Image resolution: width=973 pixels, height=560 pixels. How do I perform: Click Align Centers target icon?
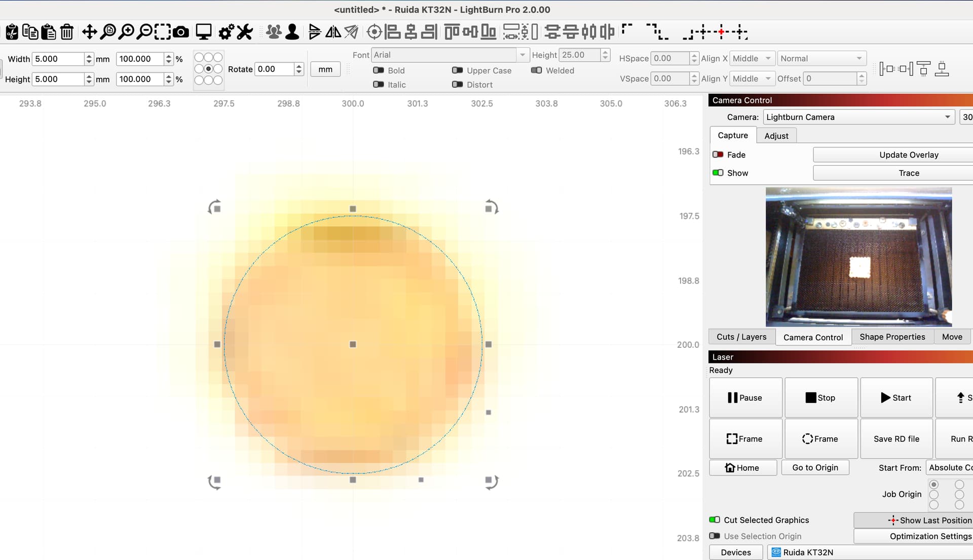tap(374, 32)
